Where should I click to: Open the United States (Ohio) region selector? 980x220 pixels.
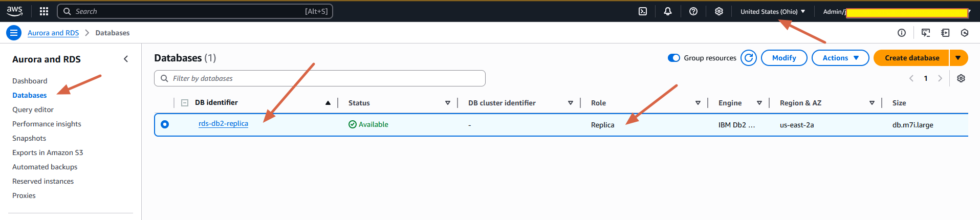773,11
